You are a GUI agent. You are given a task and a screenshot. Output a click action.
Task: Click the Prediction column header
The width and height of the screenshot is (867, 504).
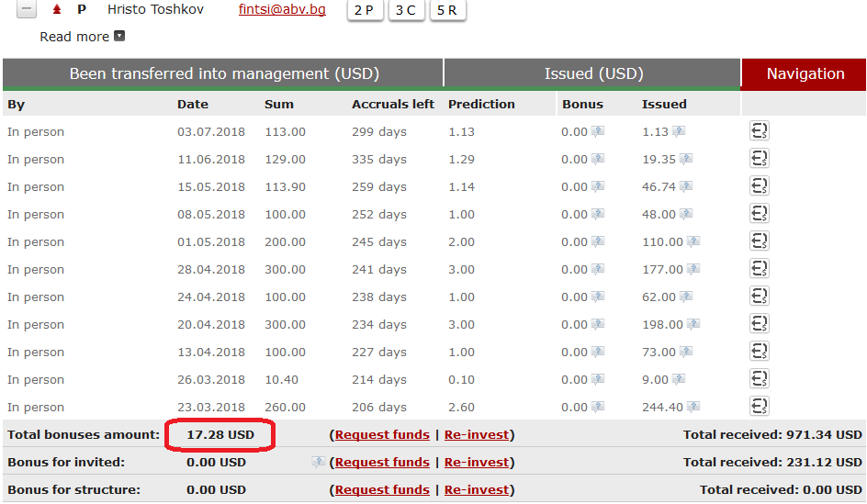coord(481,104)
